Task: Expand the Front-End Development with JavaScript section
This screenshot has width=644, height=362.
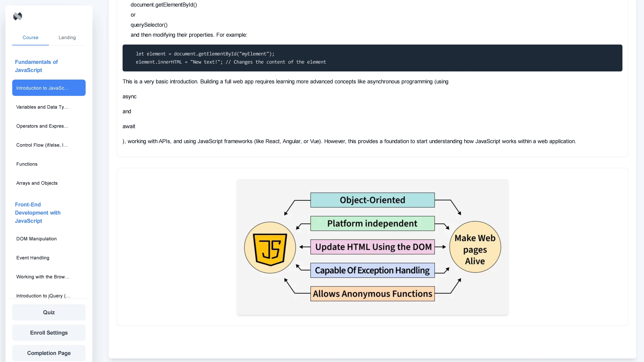Action: 38,213
